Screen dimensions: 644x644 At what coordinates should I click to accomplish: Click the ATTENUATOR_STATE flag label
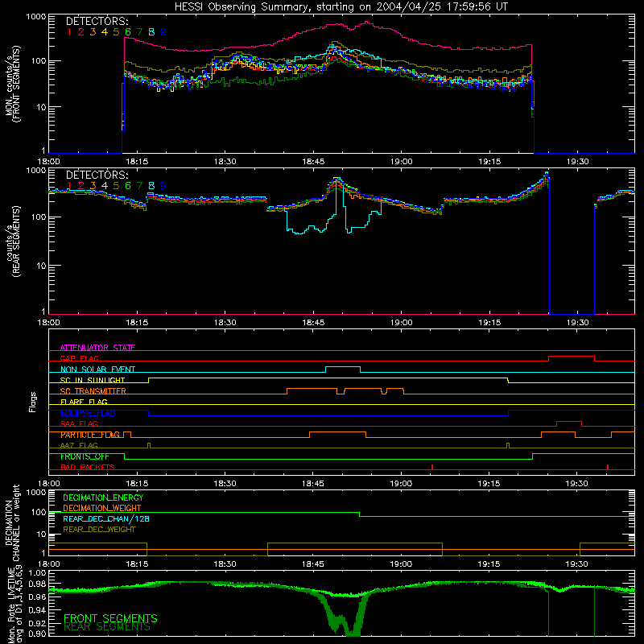click(x=97, y=348)
